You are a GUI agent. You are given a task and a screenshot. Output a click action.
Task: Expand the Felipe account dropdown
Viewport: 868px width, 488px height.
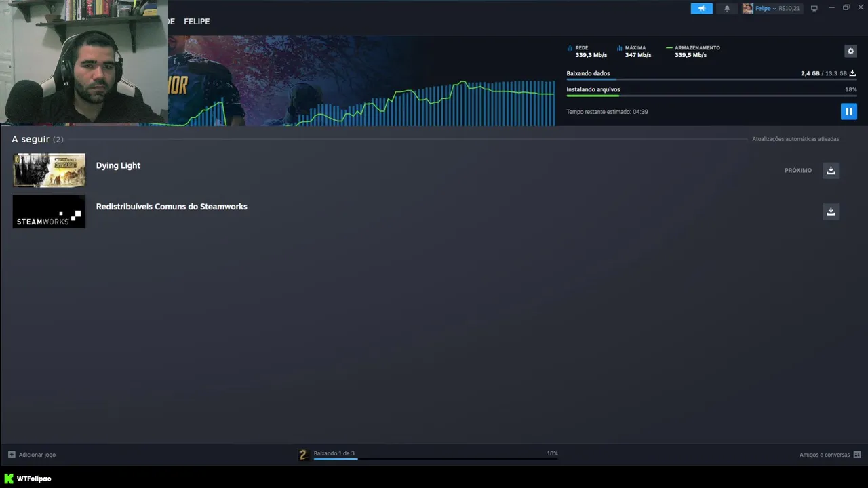coord(766,8)
